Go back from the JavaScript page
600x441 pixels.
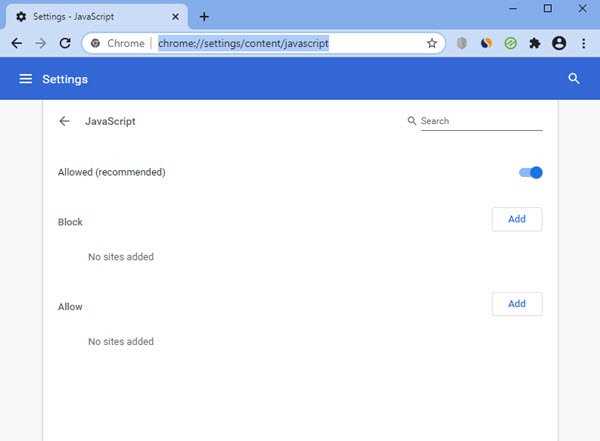click(x=64, y=121)
